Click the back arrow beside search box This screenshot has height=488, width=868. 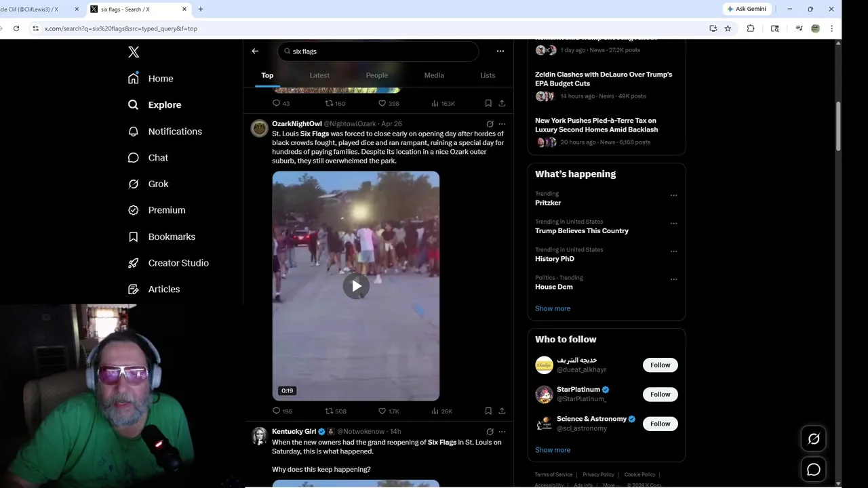point(255,51)
